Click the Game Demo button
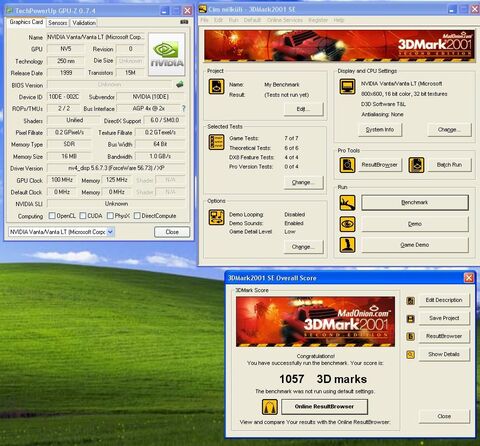The width and height of the screenshot is (480, 446). [415, 245]
